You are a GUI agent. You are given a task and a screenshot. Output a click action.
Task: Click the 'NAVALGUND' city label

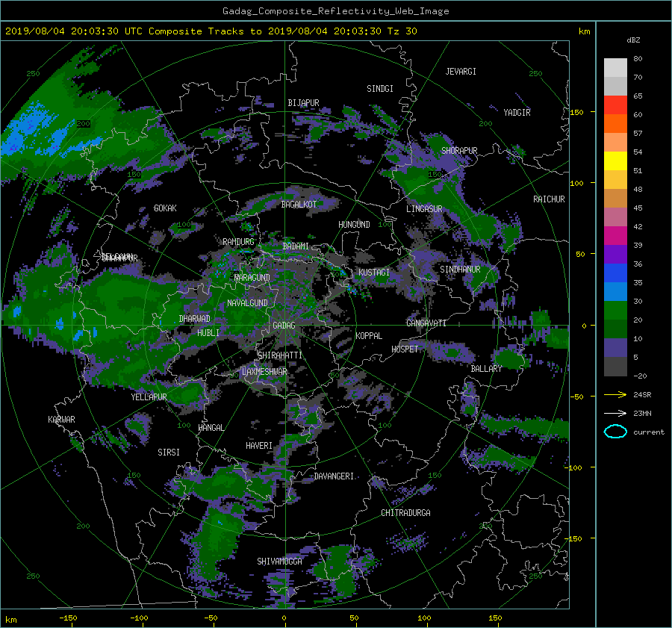click(247, 303)
